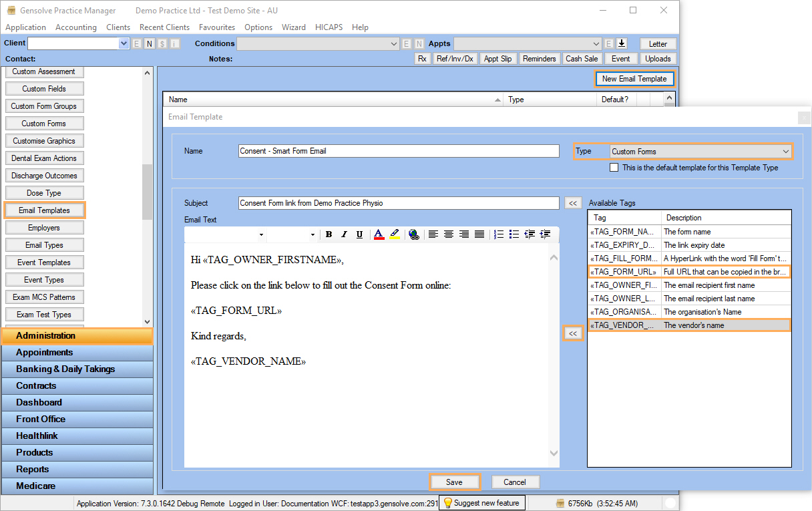Click the New Email Template button
The image size is (812, 511).
point(634,79)
